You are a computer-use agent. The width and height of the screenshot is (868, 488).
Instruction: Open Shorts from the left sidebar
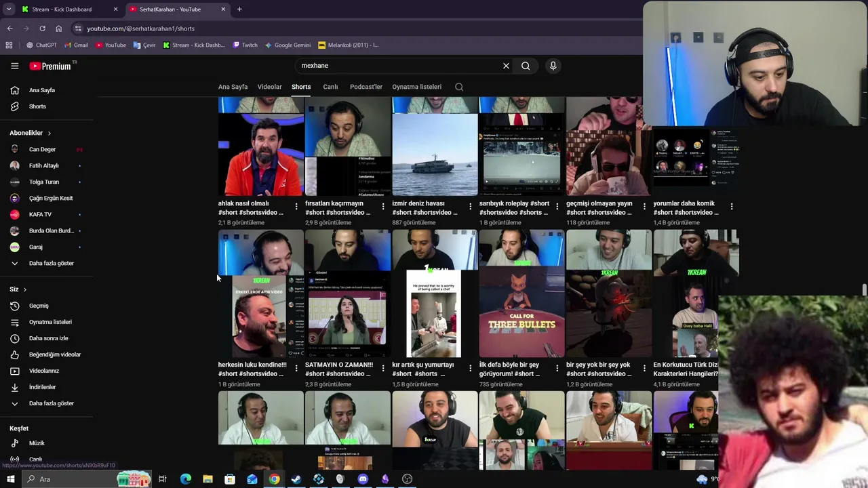(x=37, y=106)
